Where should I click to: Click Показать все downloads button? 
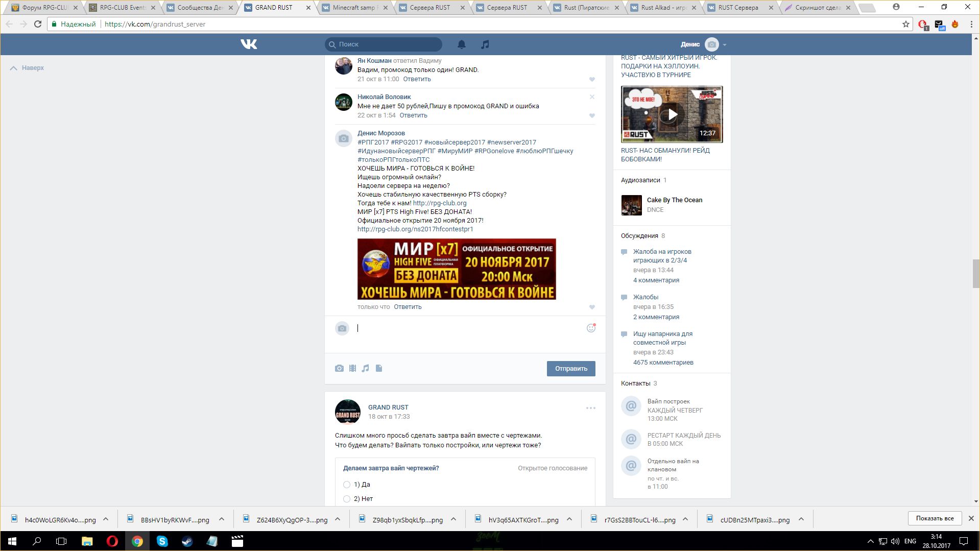point(935,518)
